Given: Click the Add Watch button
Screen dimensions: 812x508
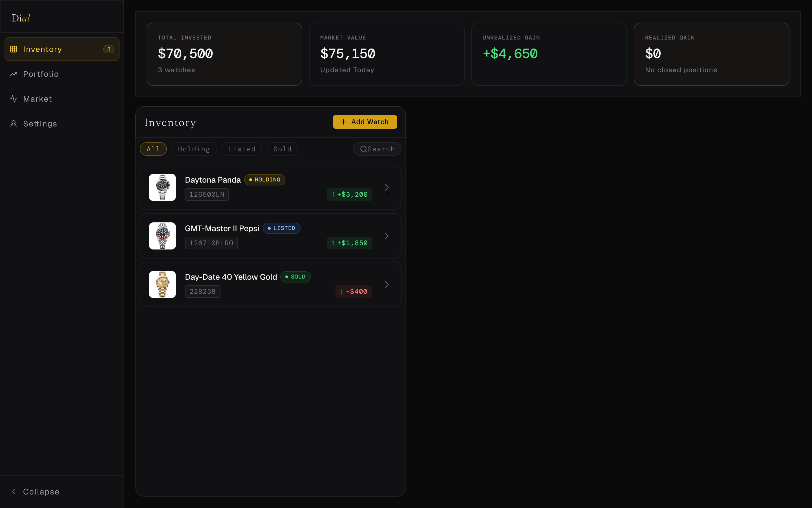Looking at the screenshot, I should [x=365, y=122].
